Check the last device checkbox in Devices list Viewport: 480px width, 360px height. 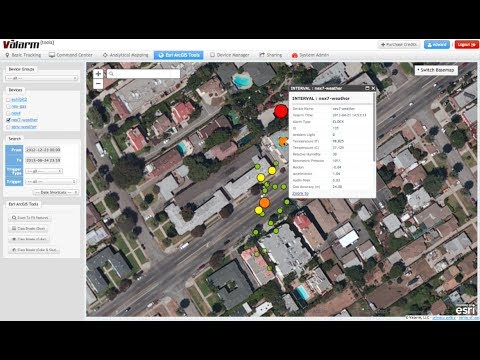(x=8, y=127)
